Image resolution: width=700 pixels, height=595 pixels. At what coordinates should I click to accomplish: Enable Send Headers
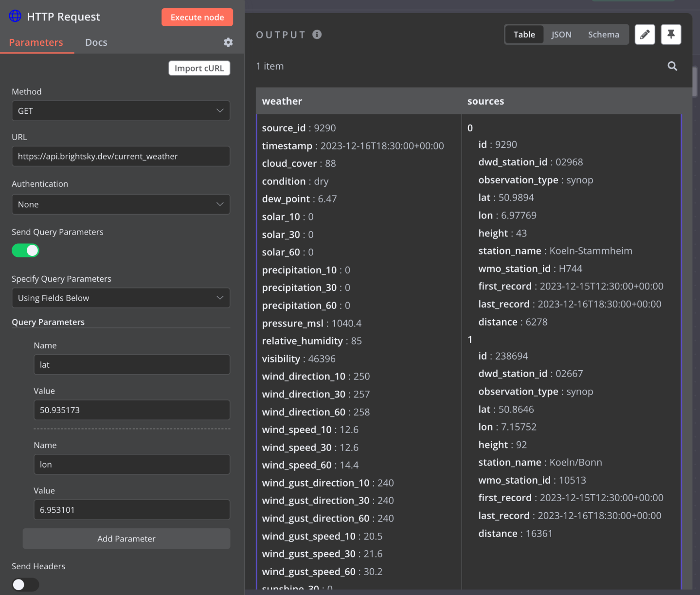[x=25, y=584]
